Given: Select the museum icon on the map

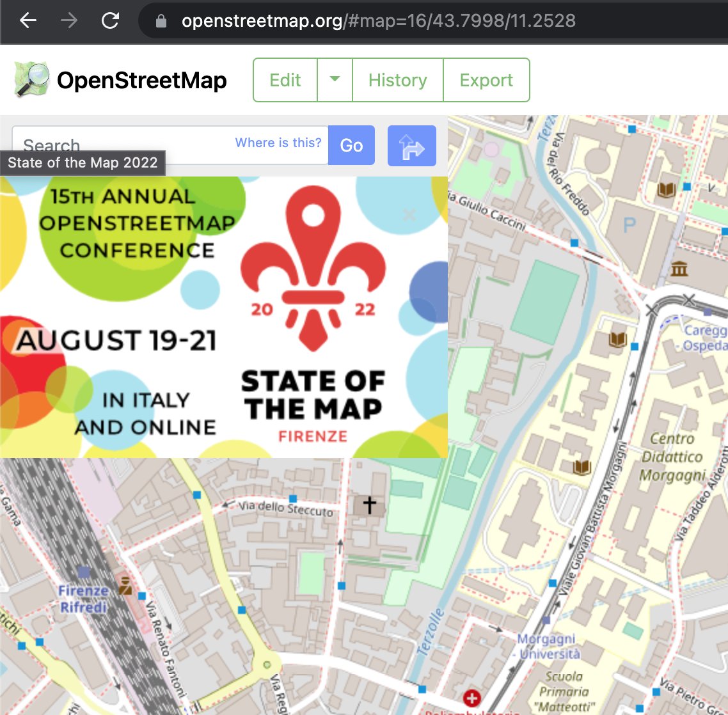Looking at the screenshot, I should (x=679, y=269).
